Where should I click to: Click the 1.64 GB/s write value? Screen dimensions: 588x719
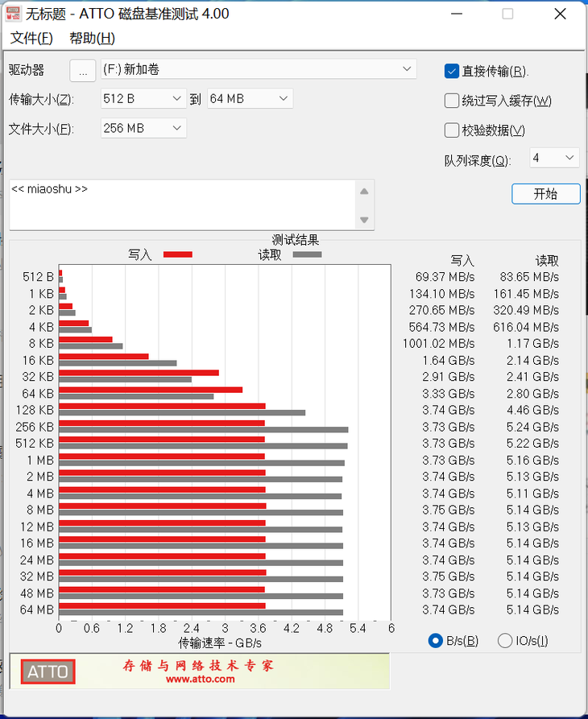click(449, 361)
